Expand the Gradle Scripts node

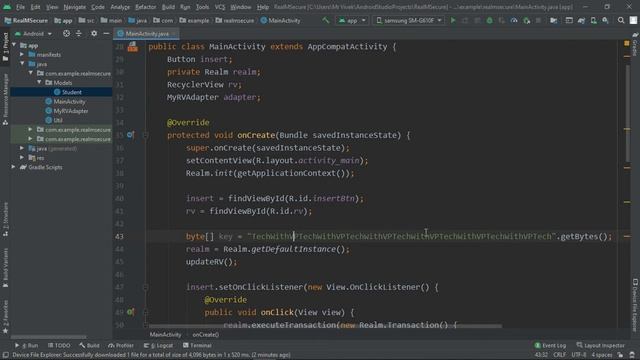pos(13,167)
